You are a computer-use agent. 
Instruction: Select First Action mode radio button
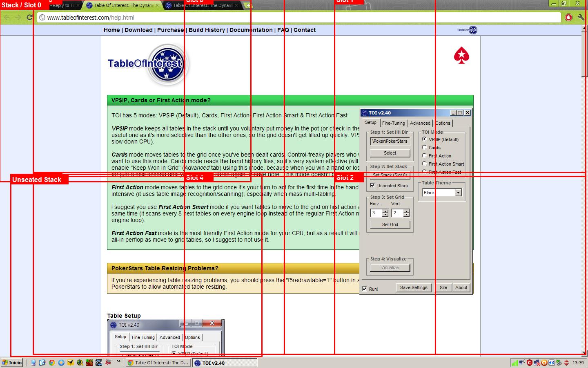coord(424,155)
